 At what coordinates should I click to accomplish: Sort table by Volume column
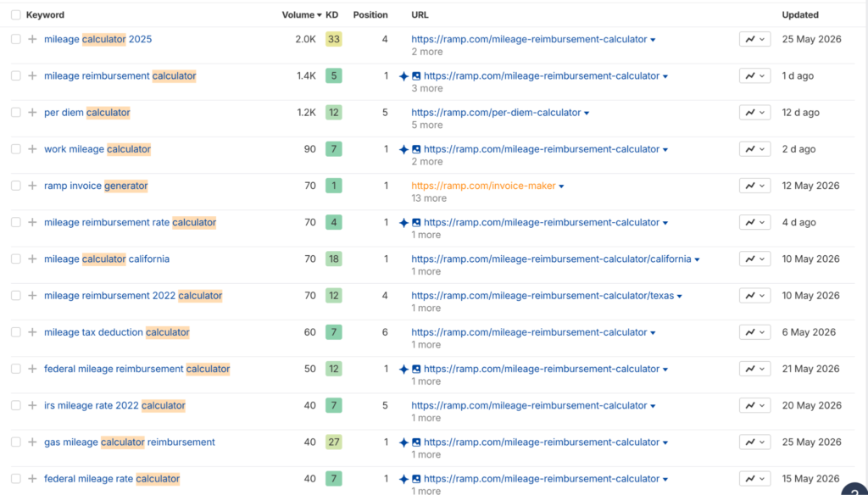pyautogui.click(x=302, y=15)
